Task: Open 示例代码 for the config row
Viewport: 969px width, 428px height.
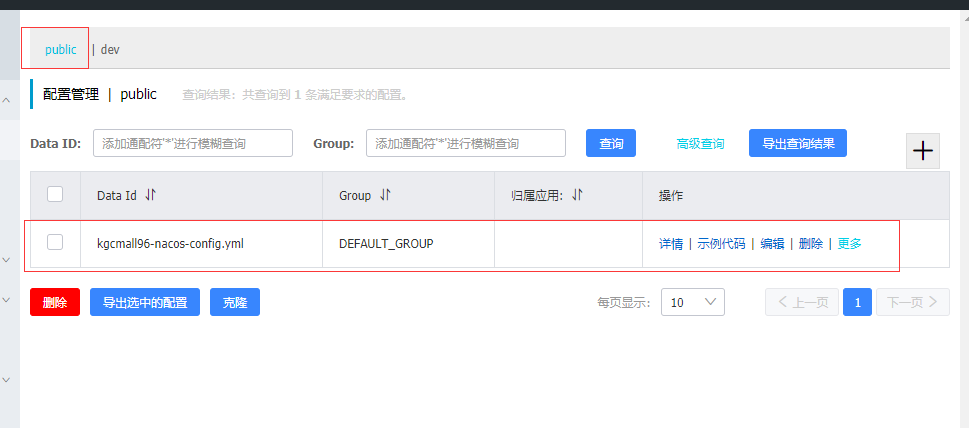Action: click(x=721, y=244)
